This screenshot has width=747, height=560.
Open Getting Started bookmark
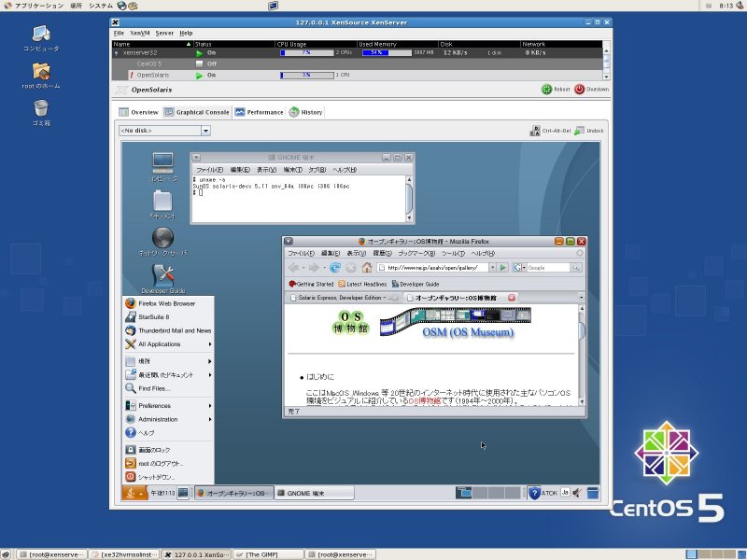coord(311,284)
